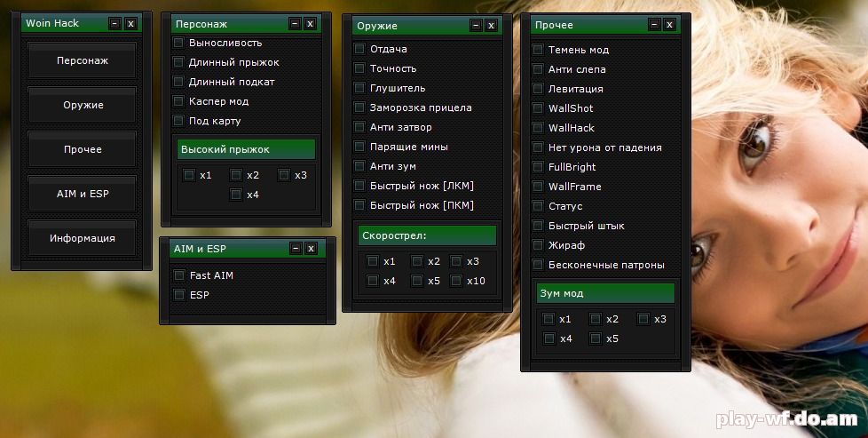Check x3 under Высокий прыжок
Image resolution: width=868 pixels, height=438 pixels.
[x=284, y=175]
